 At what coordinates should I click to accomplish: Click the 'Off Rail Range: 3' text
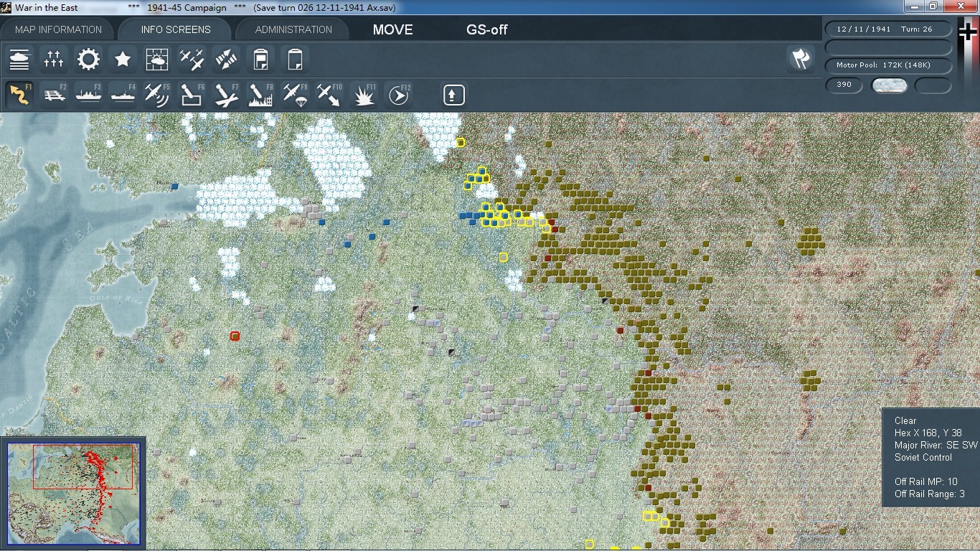929,494
